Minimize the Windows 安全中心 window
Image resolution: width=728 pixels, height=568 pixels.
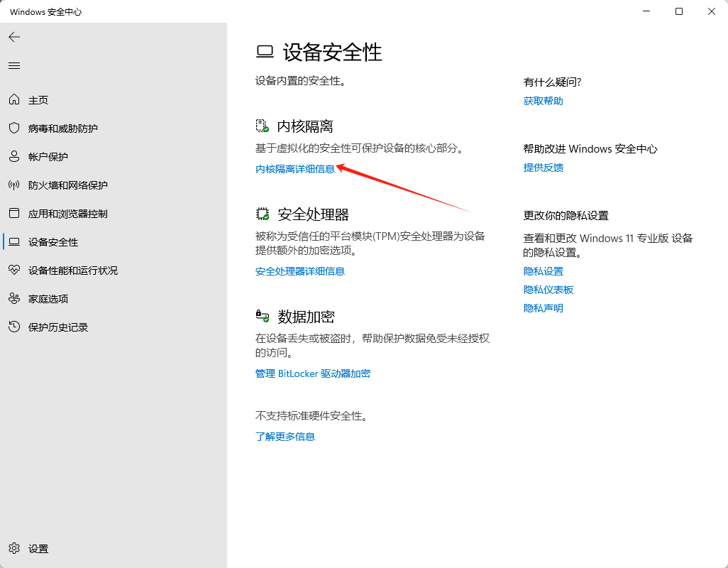click(646, 11)
